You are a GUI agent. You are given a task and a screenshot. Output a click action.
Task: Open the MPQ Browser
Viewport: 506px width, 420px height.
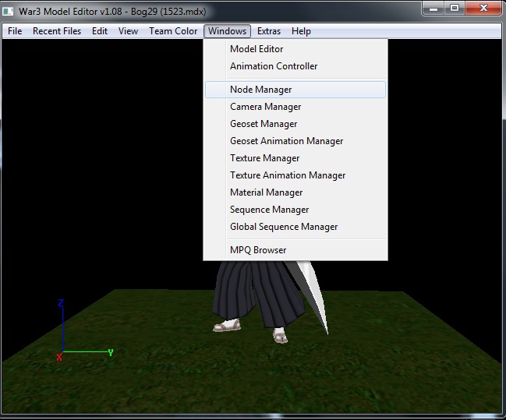coord(295,250)
